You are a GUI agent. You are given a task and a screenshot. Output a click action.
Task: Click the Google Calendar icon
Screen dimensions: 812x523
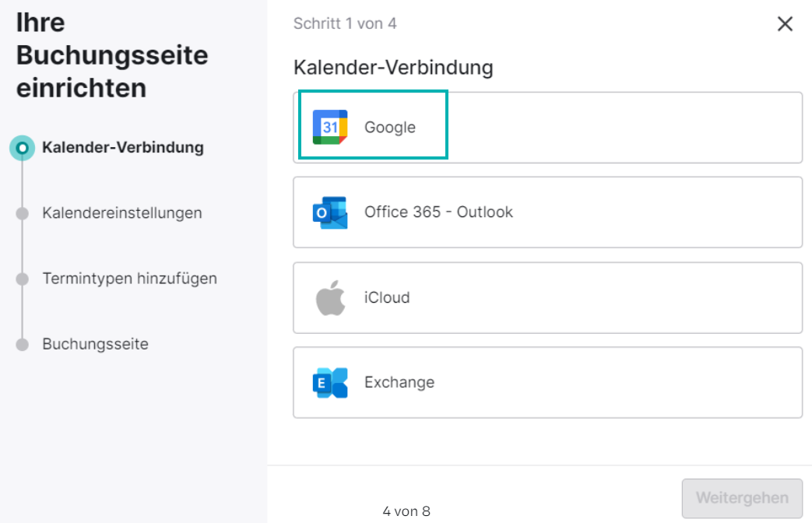click(330, 127)
